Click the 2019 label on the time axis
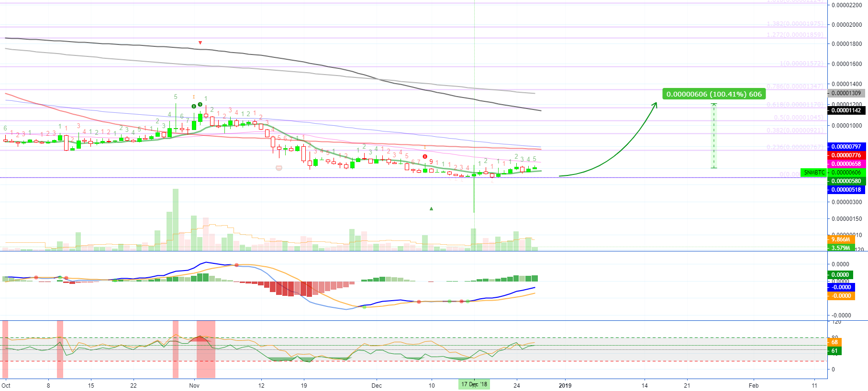This screenshot has height=391, width=868. click(565, 385)
